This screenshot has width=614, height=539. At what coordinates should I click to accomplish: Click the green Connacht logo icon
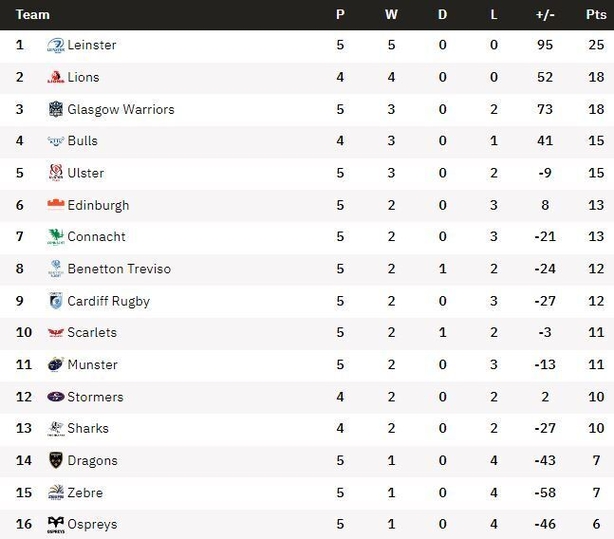[x=56, y=237]
